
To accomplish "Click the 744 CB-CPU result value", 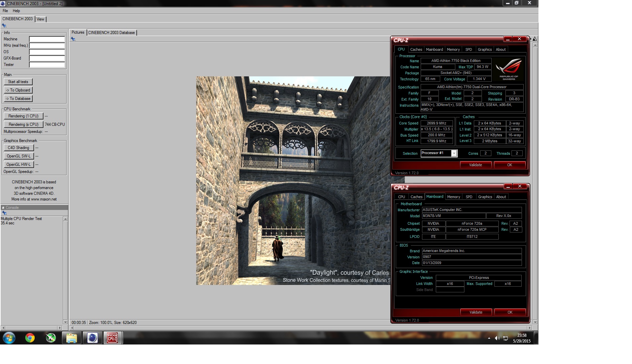I will [x=55, y=124].
